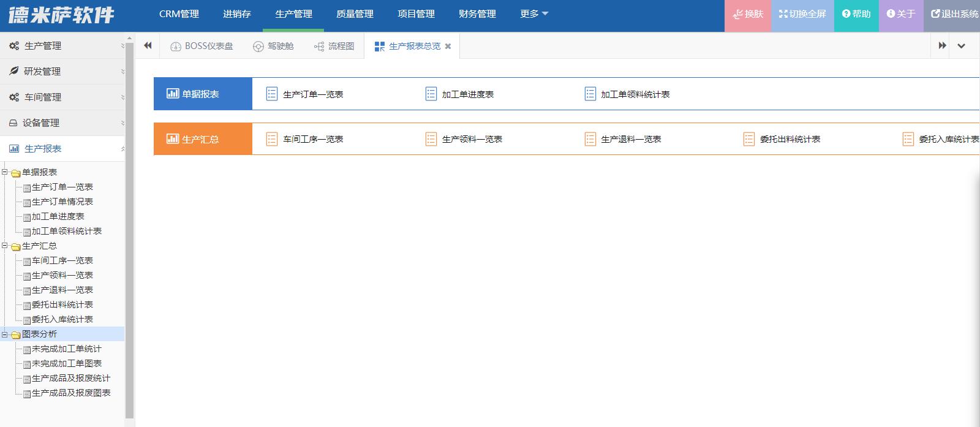This screenshot has width=980, height=427.
Task: Toggle fullscreen with 切换全屏 button
Action: 802,14
